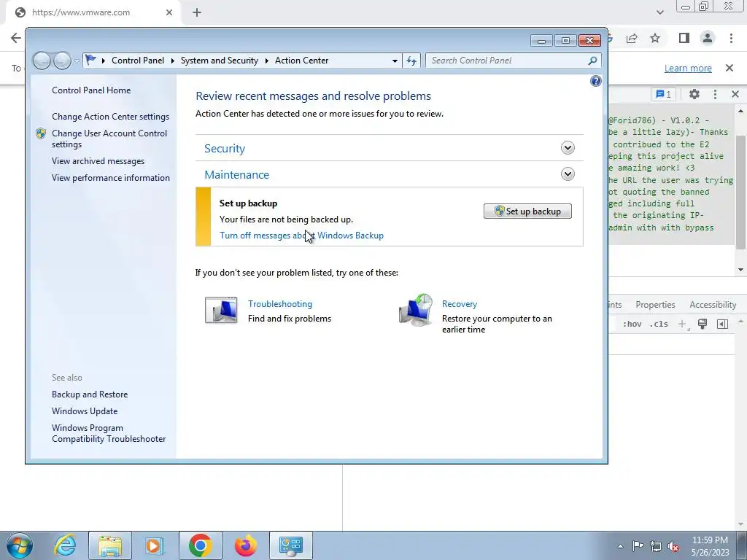Open Backup and Restore link
This screenshot has height=560, width=747.
(90, 394)
